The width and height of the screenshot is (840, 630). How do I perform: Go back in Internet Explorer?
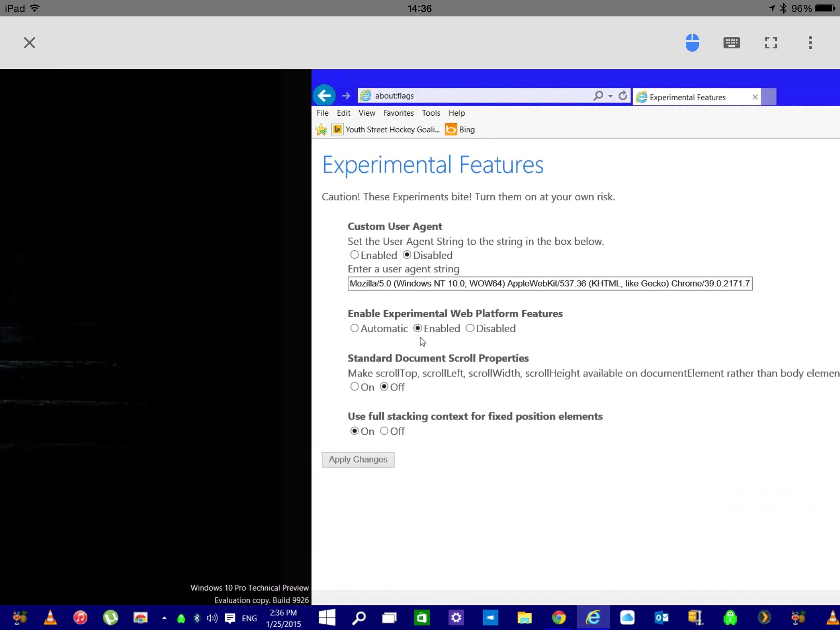coord(324,96)
